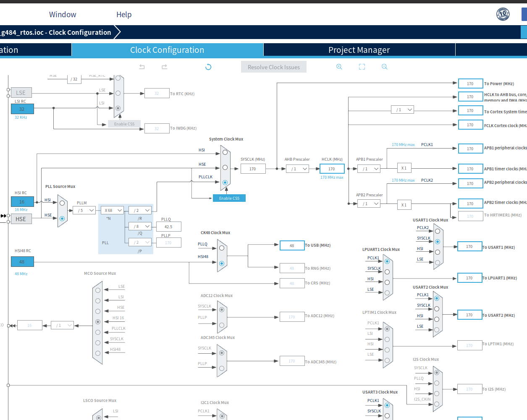Select HSI 16 in MCO Source Mux

click(x=98, y=322)
